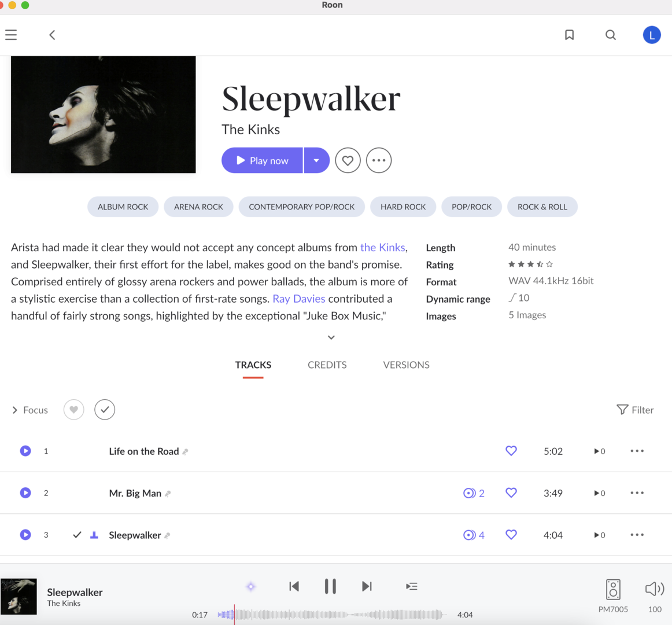672x625 pixels.
Task: Select the CONTEMPORARY POP/ROCK genre tag
Action: pos(302,207)
